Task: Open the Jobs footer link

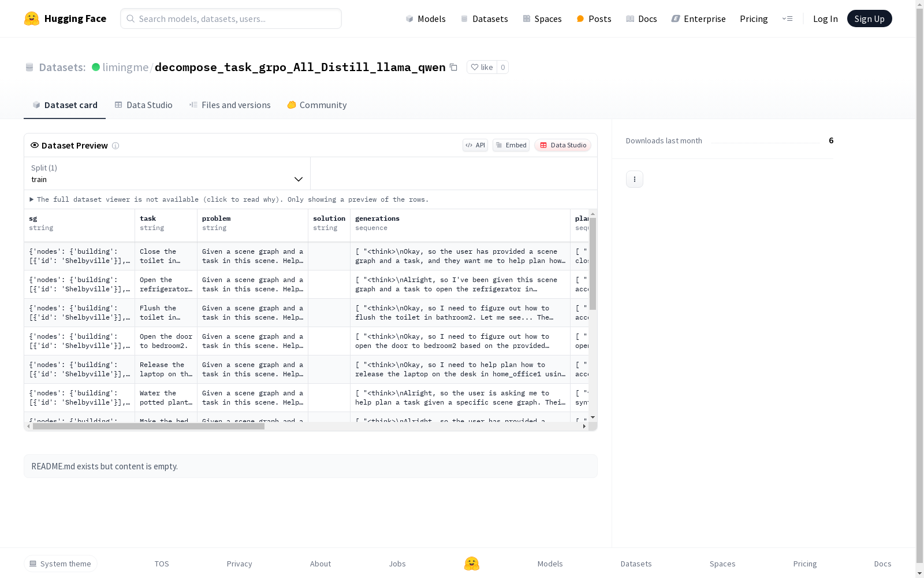Action: point(397,564)
